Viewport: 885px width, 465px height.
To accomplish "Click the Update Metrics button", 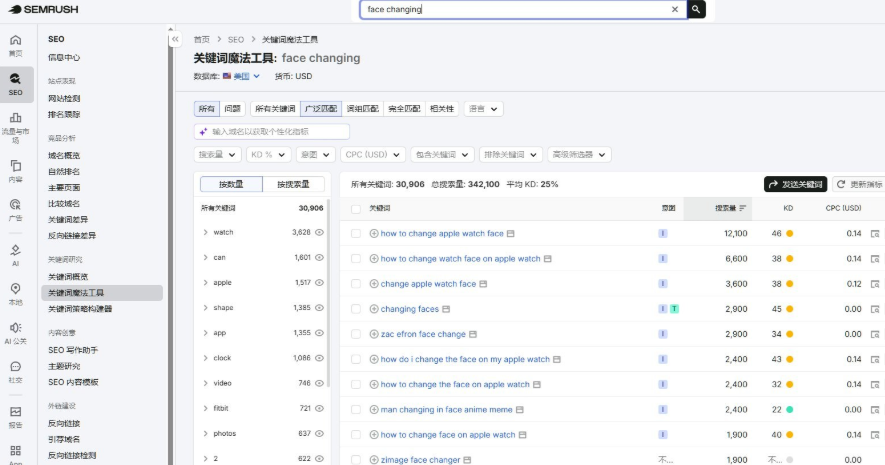I will tap(859, 184).
